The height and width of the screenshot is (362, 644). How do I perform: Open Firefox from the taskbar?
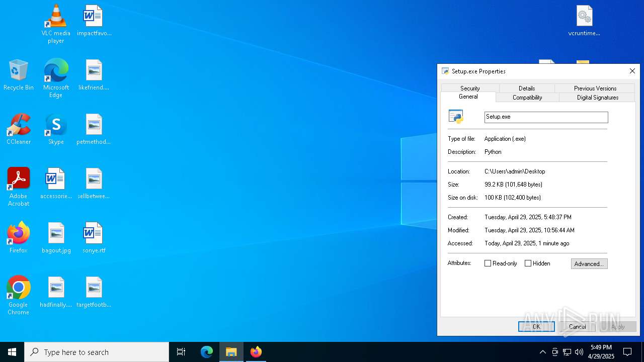(256, 352)
